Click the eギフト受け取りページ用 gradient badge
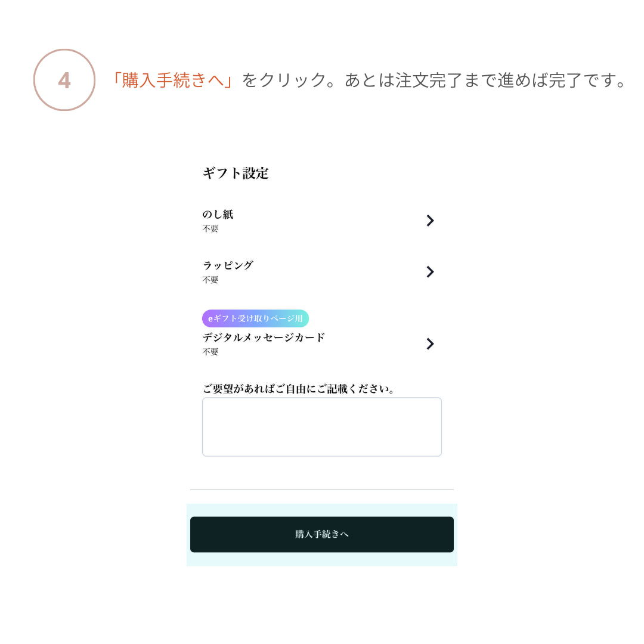644x644 pixels. point(255,318)
